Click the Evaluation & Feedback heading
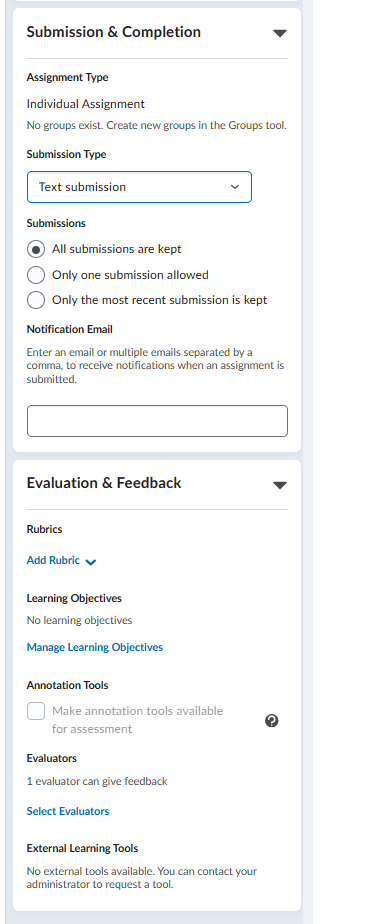 (104, 483)
